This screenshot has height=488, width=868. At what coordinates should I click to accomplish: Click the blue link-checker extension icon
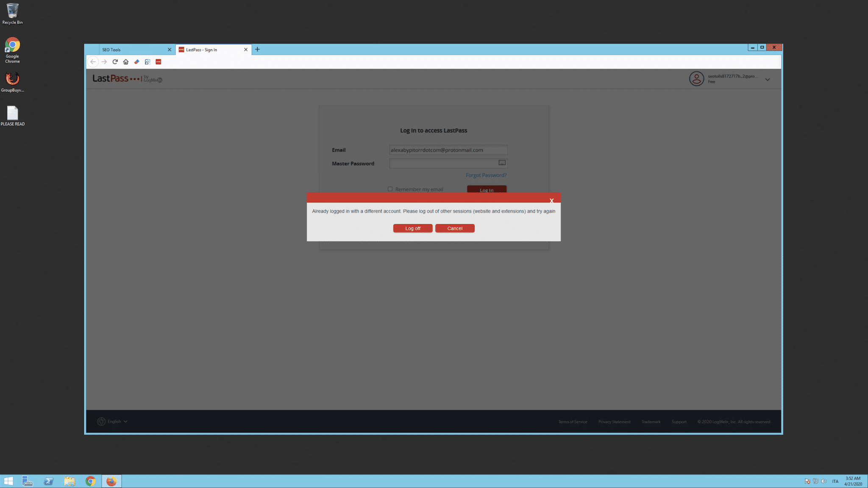[x=147, y=62]
